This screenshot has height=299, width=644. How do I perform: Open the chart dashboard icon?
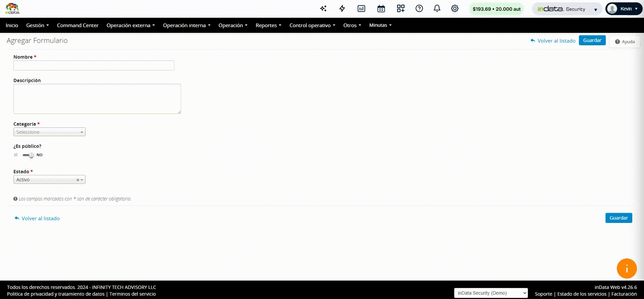pyautogui.click(x=361, y=9)
